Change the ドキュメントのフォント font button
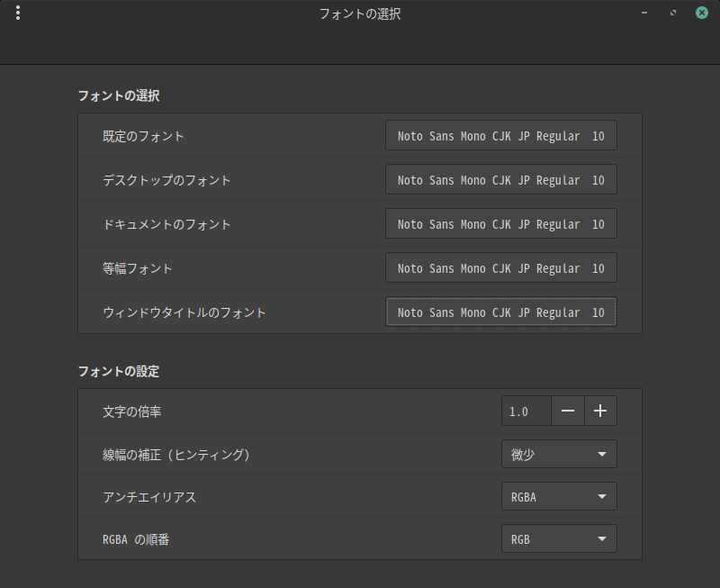Screen dimensions: 720x588 501,224
